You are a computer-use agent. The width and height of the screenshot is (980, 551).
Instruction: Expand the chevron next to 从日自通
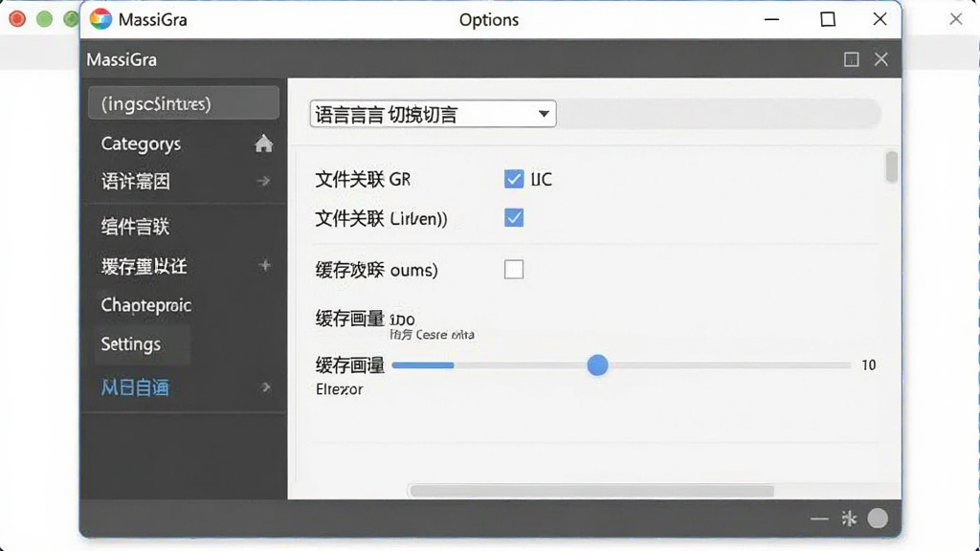pos(266,387)
